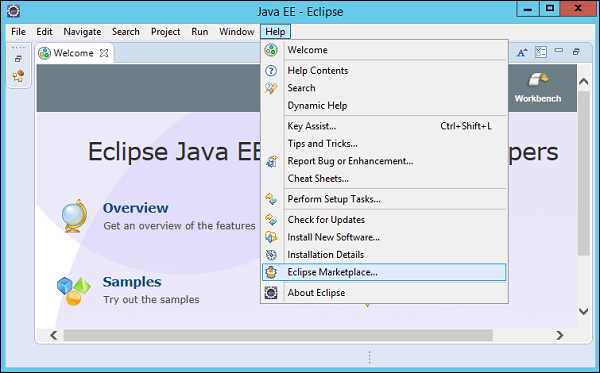Open the Samples link

coord(132,282)
